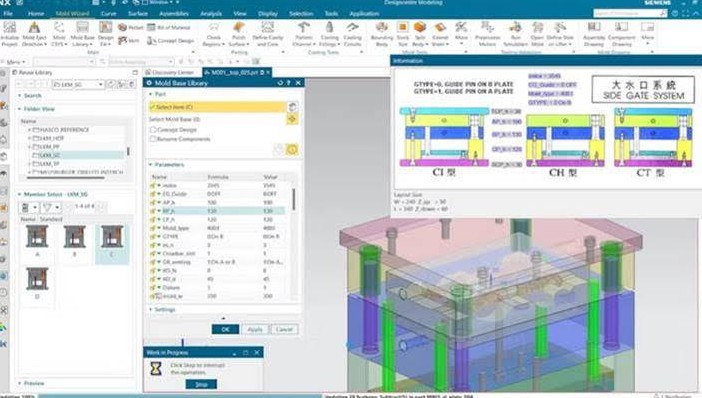
Task: Click the Check Regions ribbon icon
Action: click(x=214, y=28)
